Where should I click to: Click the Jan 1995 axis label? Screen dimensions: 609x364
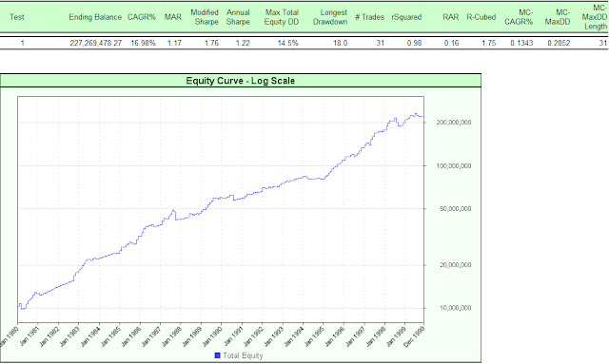pos(314,336)
